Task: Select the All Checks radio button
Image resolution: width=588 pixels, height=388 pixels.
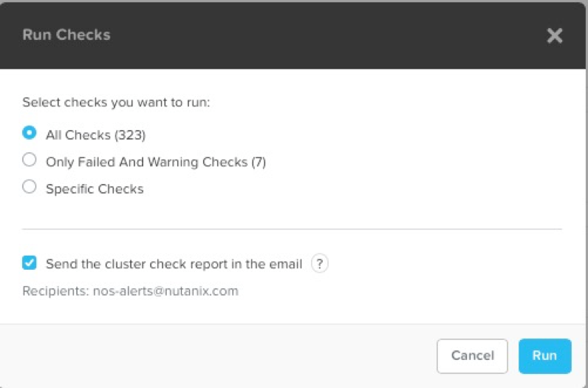Action: 30,133
